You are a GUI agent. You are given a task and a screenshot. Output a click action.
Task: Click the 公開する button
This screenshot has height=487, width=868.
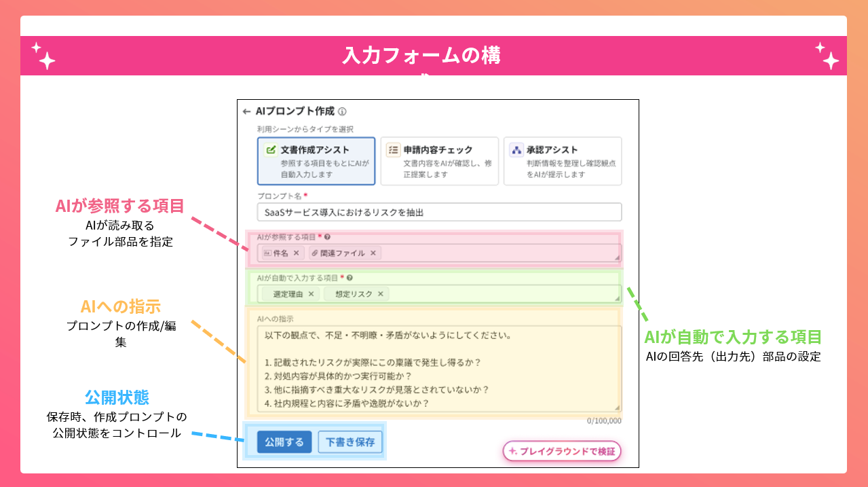284,442
